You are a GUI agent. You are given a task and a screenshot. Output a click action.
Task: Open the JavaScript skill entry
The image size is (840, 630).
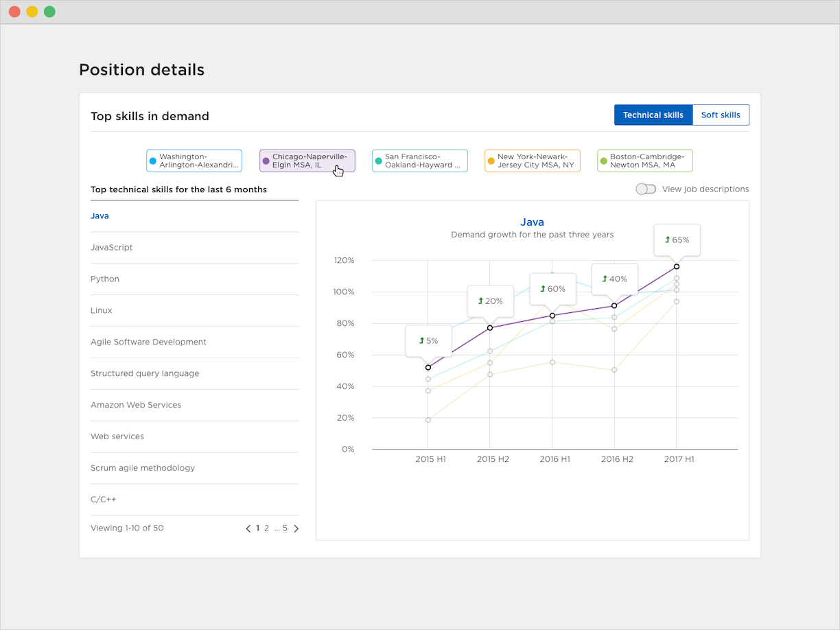112,248
